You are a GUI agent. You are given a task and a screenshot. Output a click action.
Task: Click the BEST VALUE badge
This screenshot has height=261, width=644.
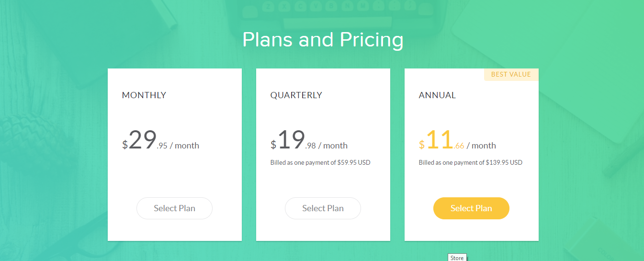511,75
